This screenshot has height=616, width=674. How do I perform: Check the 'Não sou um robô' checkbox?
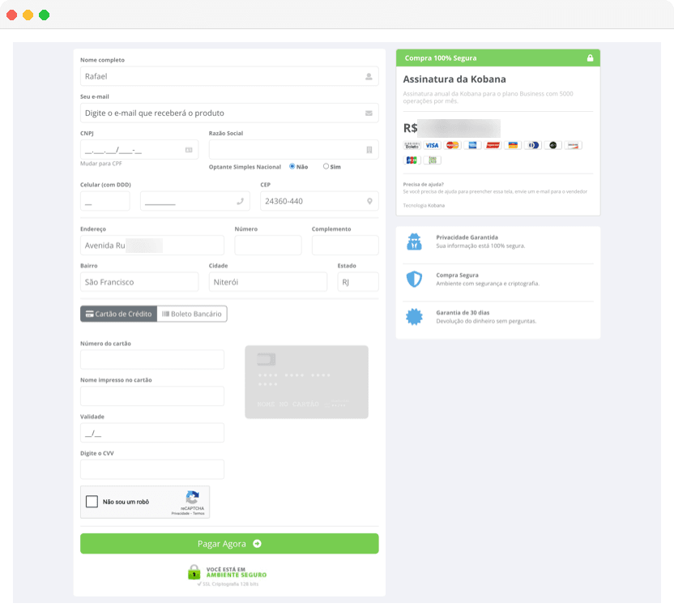pos(92,501)
